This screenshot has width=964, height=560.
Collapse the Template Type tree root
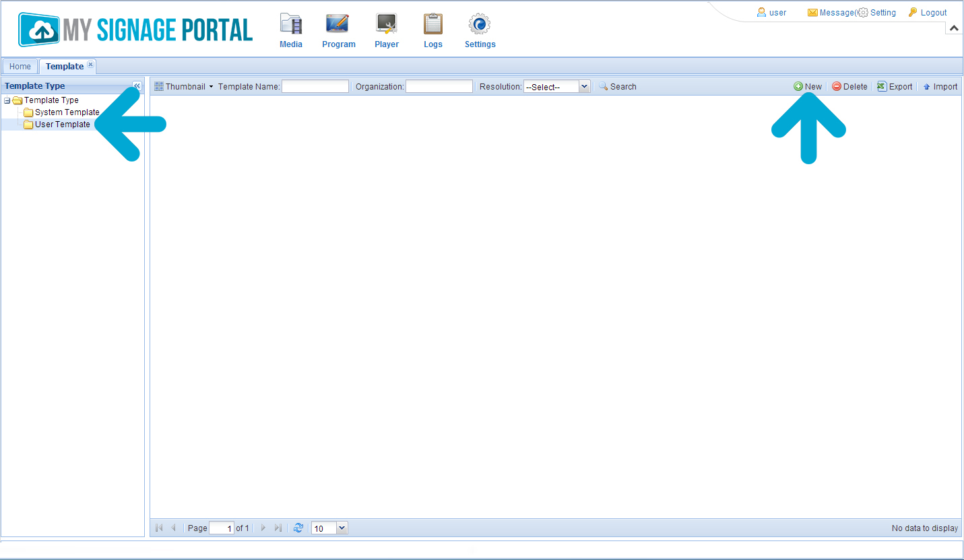[7, 100]
